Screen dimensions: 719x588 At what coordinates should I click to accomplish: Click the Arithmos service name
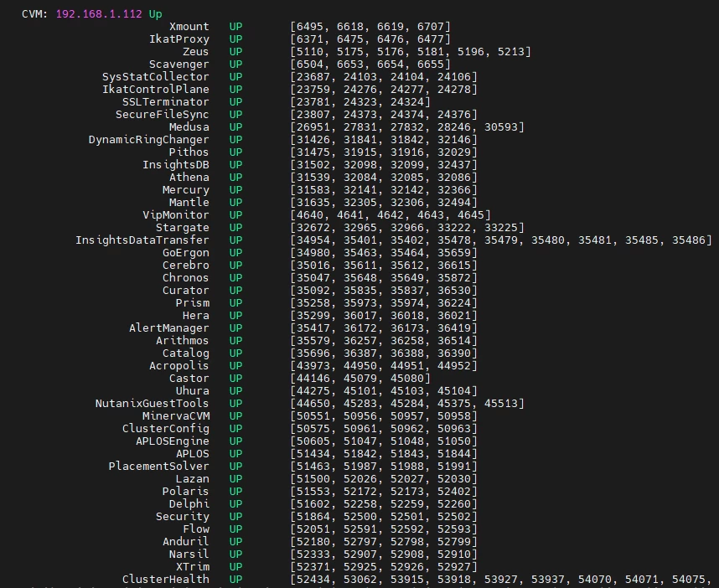click(x=183, y=341)
